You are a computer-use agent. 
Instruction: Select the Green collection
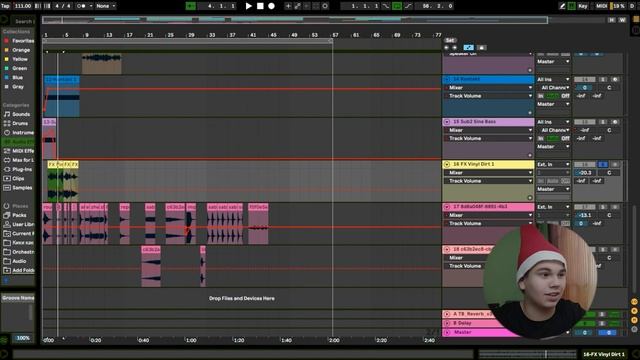(16, 68)
